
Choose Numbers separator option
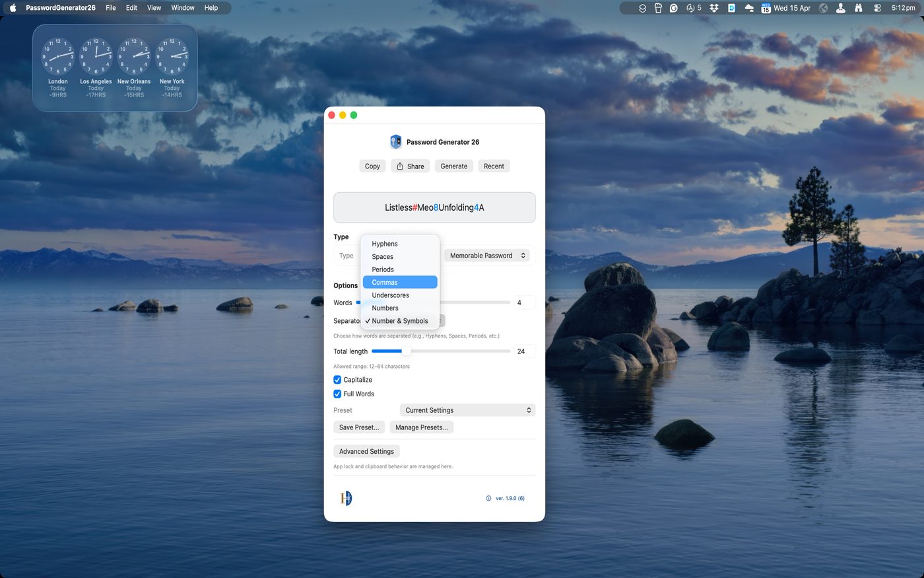click(x=400, y=308)
